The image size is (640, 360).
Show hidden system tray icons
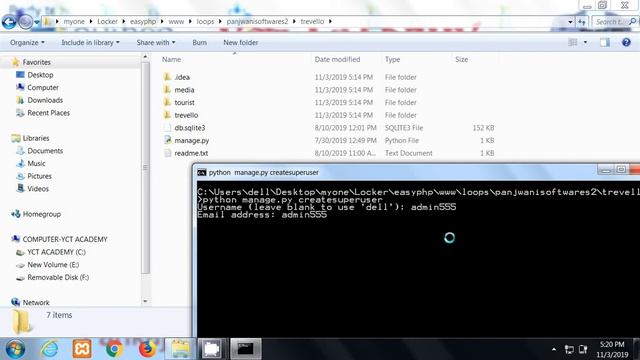(x=553, y=349)
